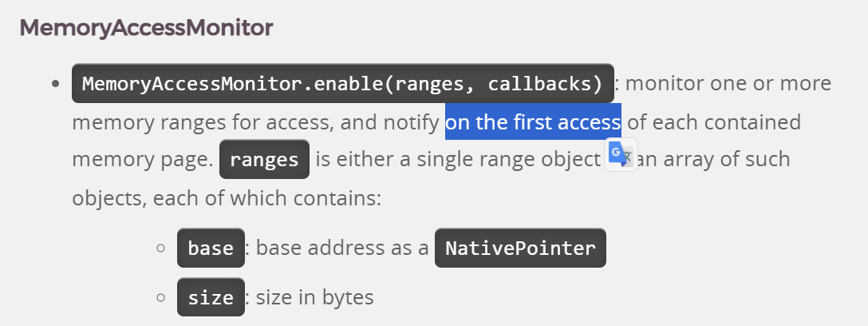868x326 pixels.
Task: Click 'memory ranges for access, and notify' text
Action: point(255,121)
